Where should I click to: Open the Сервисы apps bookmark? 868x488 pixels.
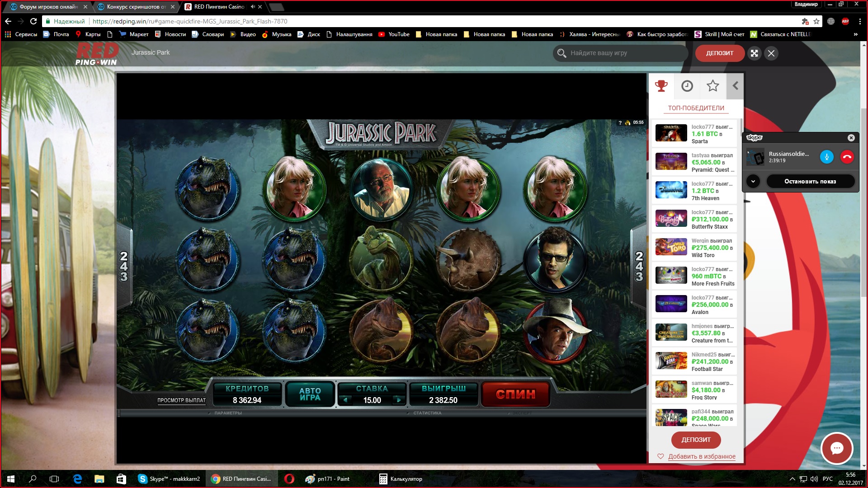point(21,34)
